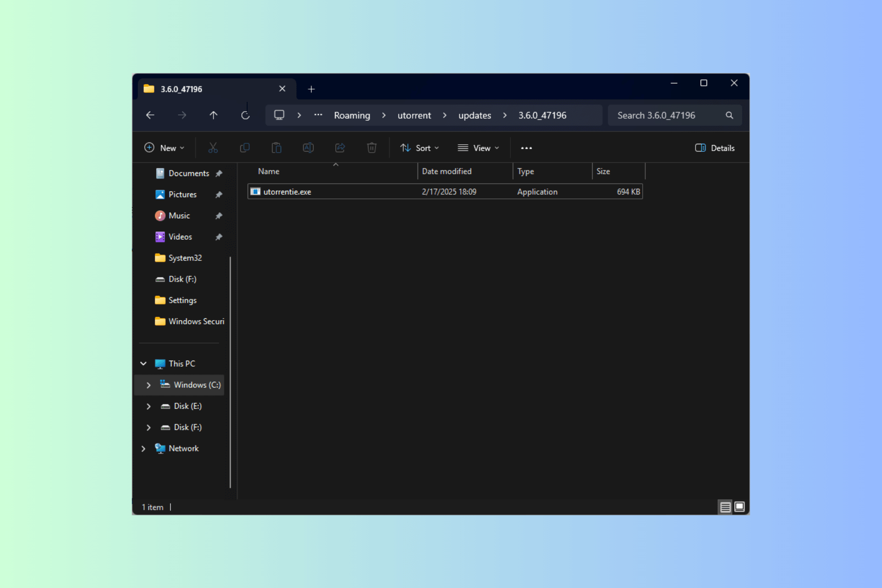Select Network in the navigation pane
The image size is (882, 588).
(183, 448)
